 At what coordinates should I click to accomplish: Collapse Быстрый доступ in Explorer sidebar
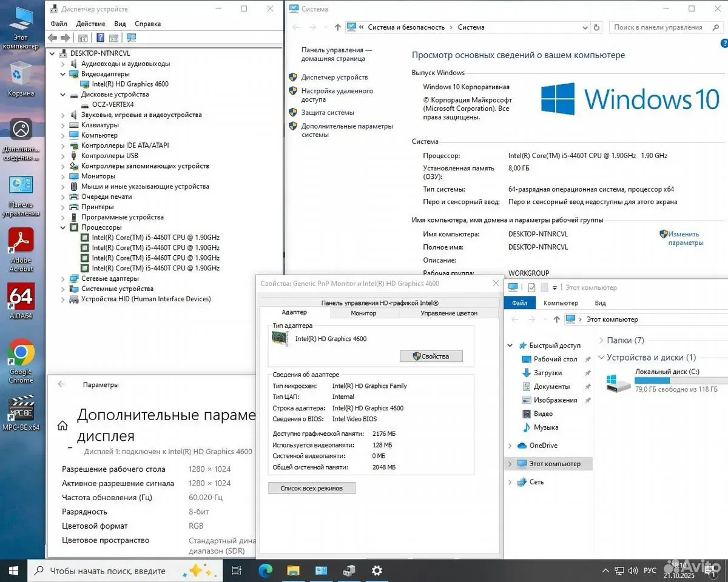(x=510, y=346)
